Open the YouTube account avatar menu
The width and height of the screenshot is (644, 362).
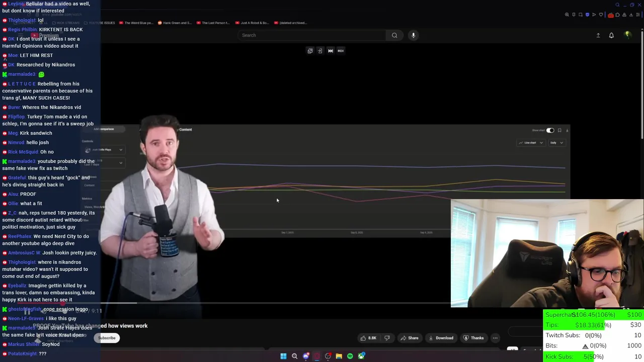point(627,35)
